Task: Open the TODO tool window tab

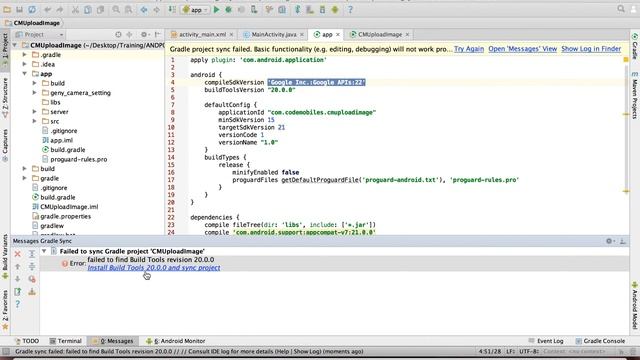Action: pyautogui.click(x=27, y=341)
